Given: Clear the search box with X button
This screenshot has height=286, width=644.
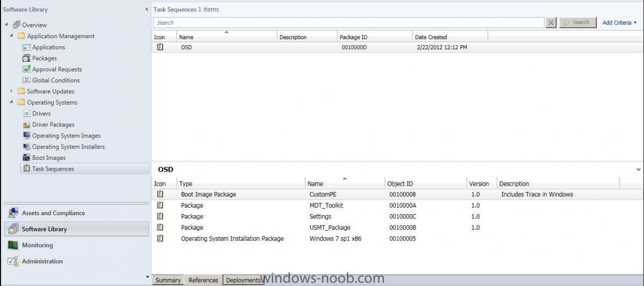Looking at the screenshot, I should pos(551,23).
